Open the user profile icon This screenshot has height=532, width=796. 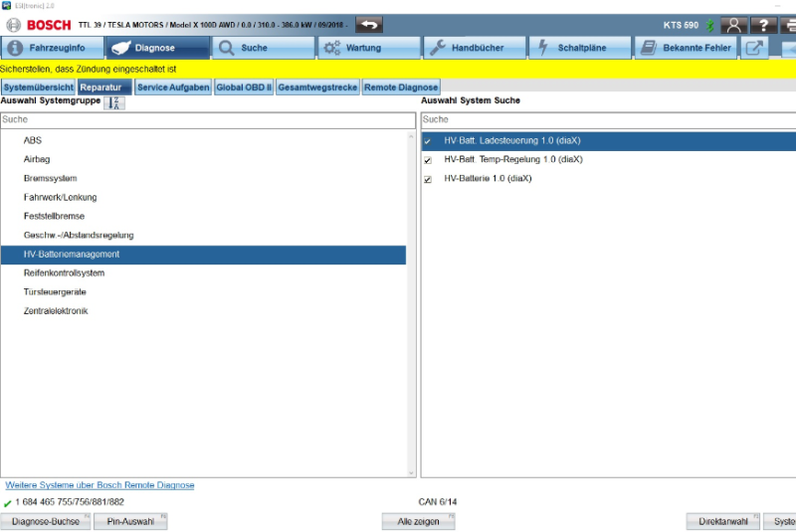pos(734,25)
